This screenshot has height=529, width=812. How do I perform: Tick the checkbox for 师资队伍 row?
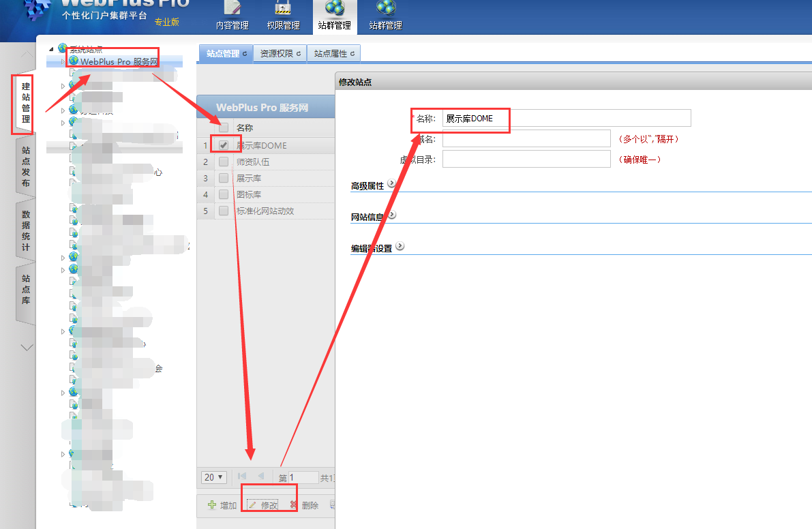224,162
